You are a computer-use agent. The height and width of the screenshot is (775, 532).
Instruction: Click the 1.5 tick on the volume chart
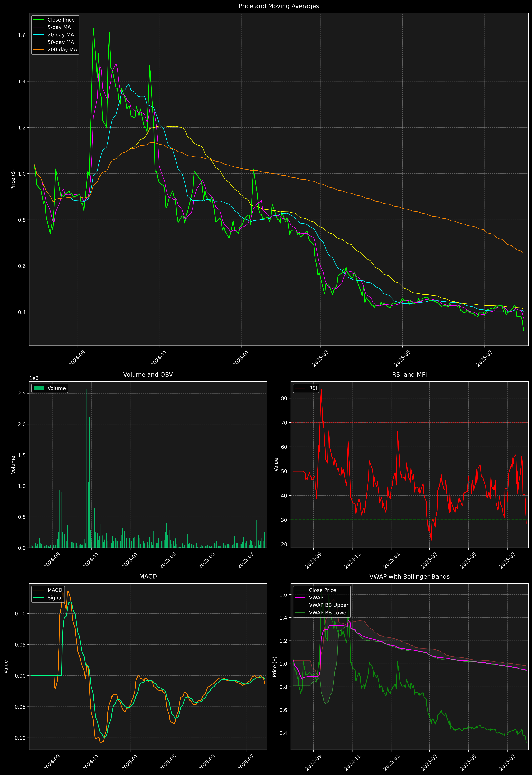[x=22, y=455]
